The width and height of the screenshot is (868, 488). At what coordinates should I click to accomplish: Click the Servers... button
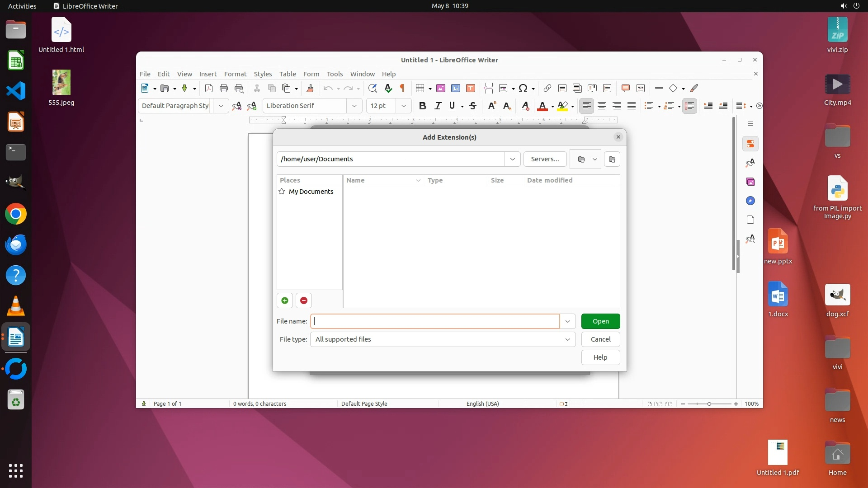coord(545,159)
